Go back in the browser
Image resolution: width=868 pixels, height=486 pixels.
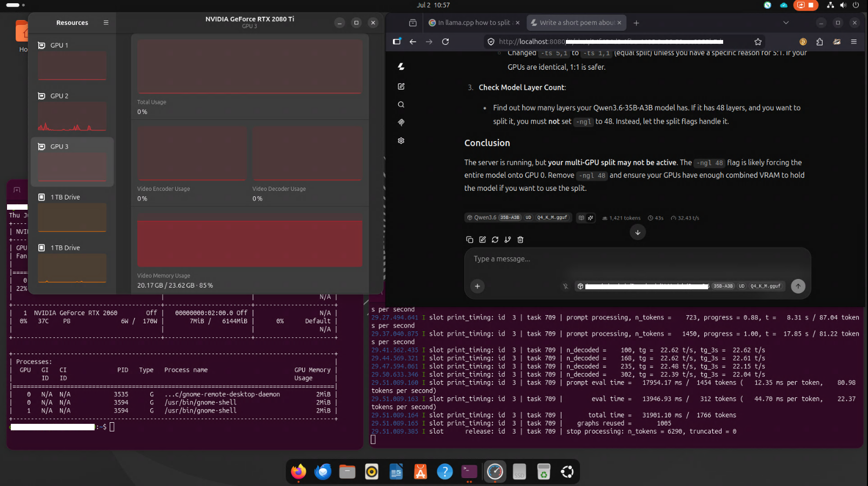point(413,42)
